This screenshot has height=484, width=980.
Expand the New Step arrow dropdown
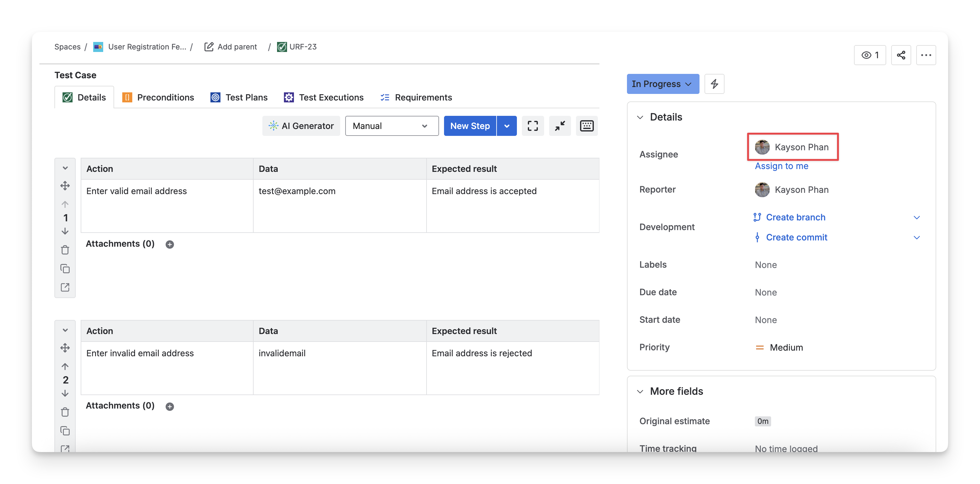click(507, 126)
